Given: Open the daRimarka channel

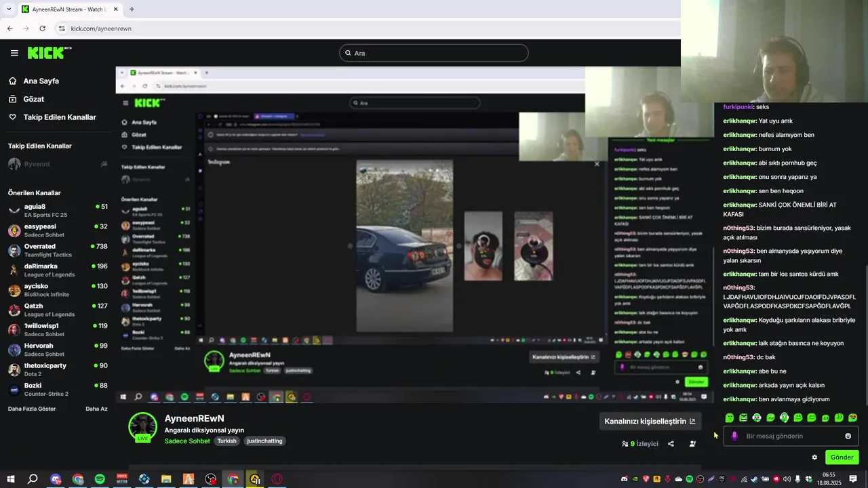Looking at the screenshot, I should pyautogui.click(x=58, y=270).
